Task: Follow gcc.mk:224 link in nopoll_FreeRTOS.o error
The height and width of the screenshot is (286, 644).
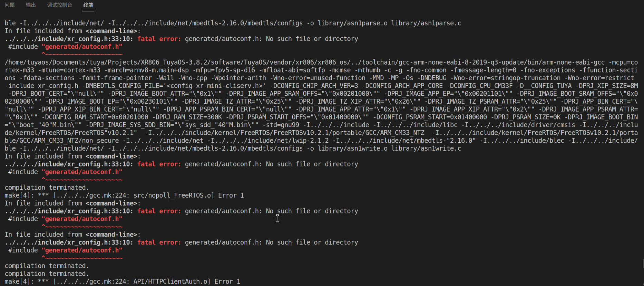Action: point(91,196)
